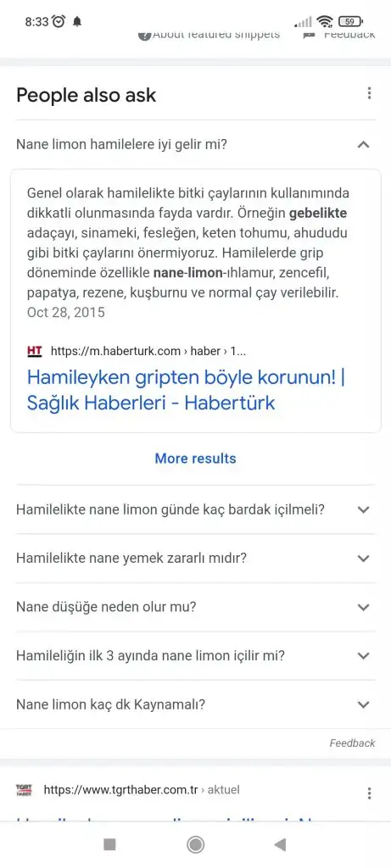The width and height of the screenshot is (391, 868).
Task: Tap Android recent apps square button
Action: (109, 844)
